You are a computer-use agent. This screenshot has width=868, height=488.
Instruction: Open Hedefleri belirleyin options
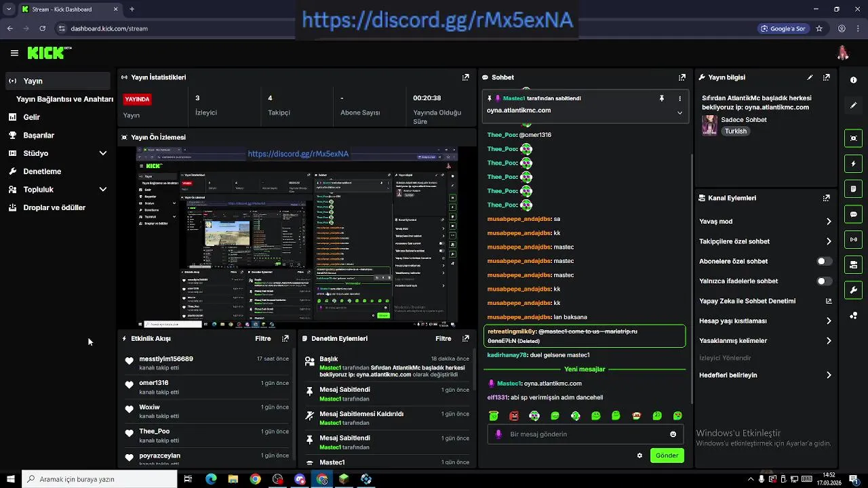[x=829, y=375]
